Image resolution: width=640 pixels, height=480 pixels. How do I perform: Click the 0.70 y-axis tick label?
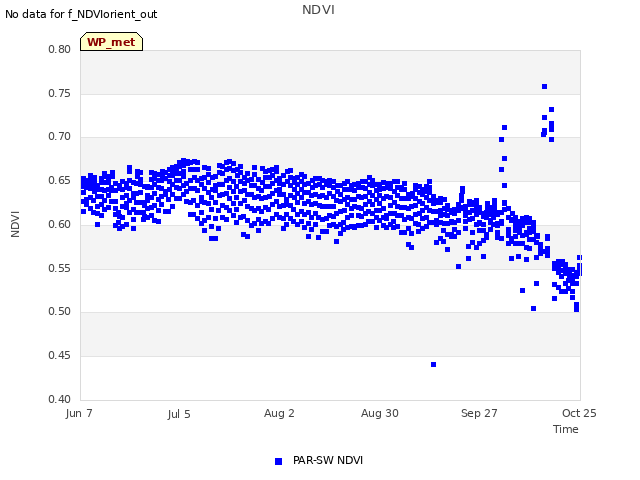(60, 136)
